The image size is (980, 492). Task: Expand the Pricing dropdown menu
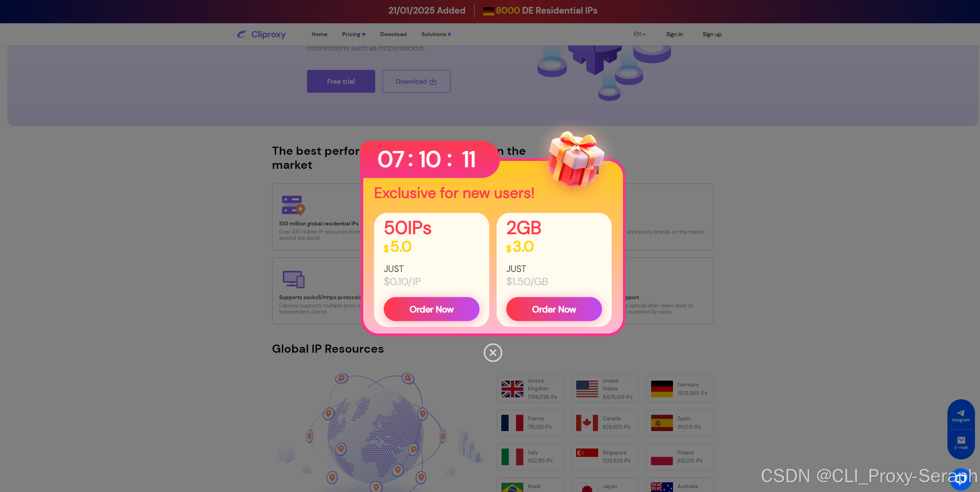coord(354,34)
